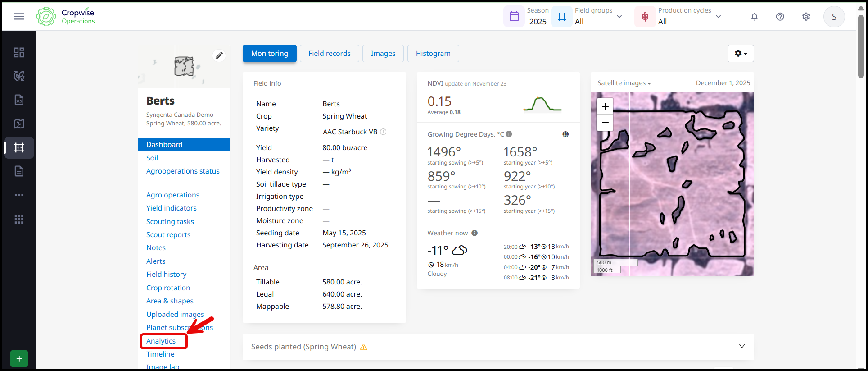
Task: Open the dashboard grid sidebar icon
Action: pos(19,53)
